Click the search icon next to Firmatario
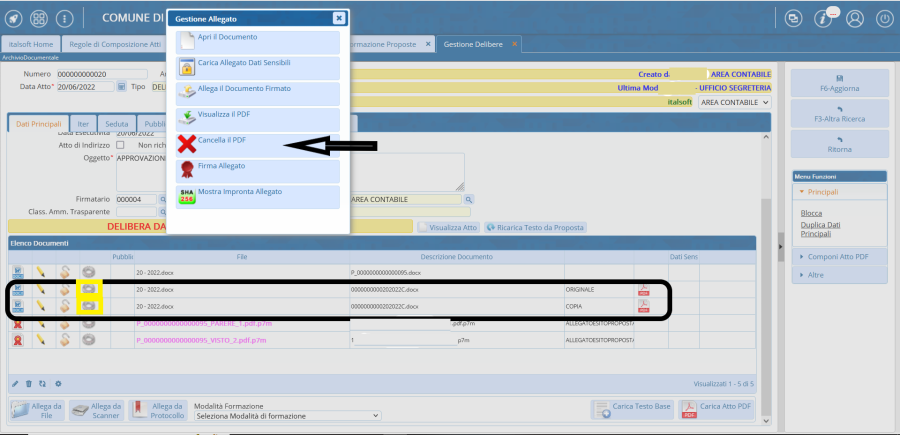The image size is (900, 435). click(164, 199)
